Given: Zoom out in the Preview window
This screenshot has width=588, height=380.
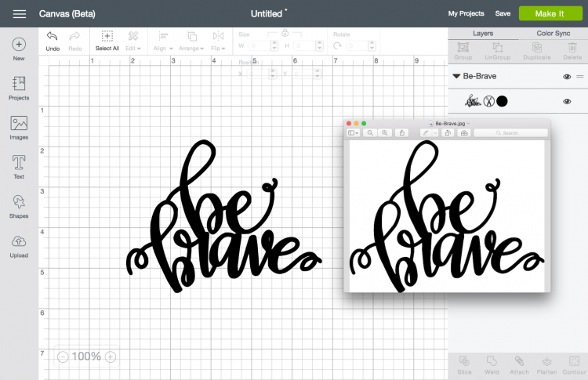Looking at the screenshot, I should click(370, 132).
